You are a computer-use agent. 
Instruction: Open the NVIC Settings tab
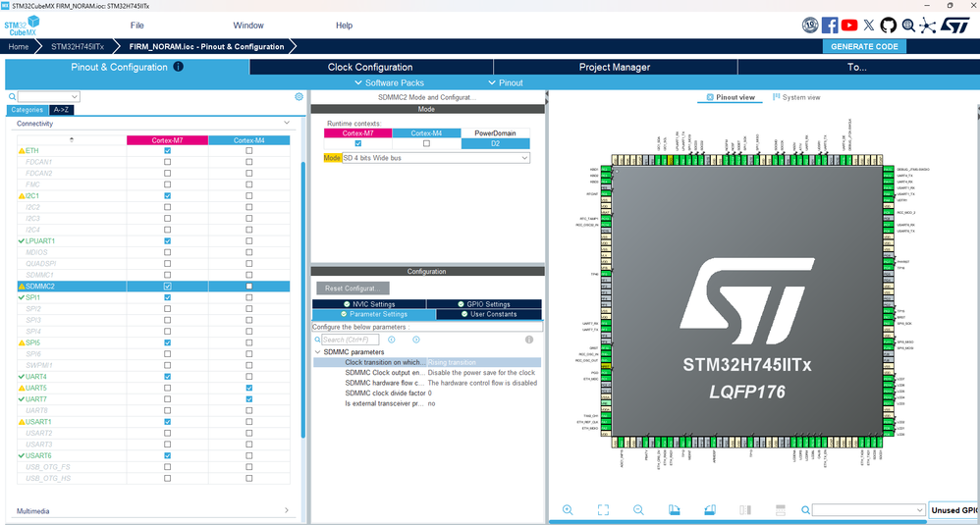[x=369, y=304]
